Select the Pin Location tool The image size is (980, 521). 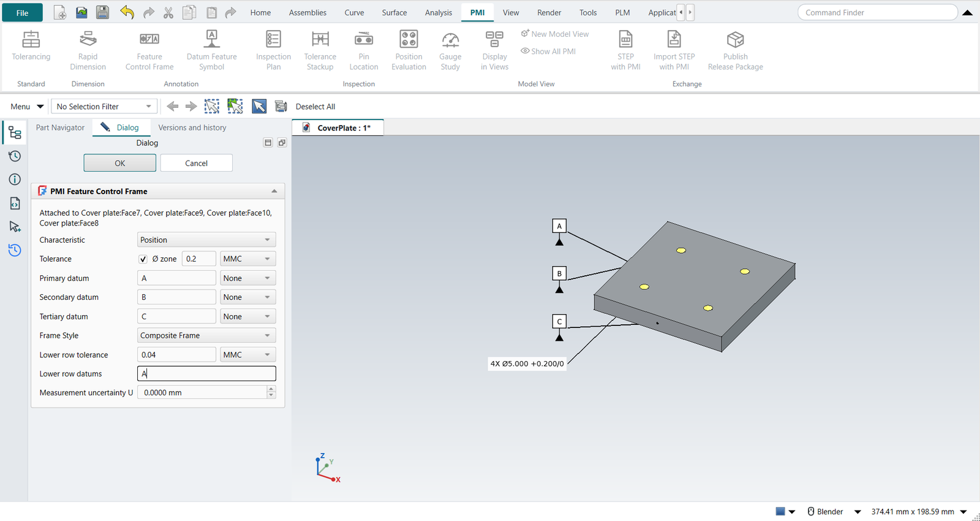click(364, 51)
